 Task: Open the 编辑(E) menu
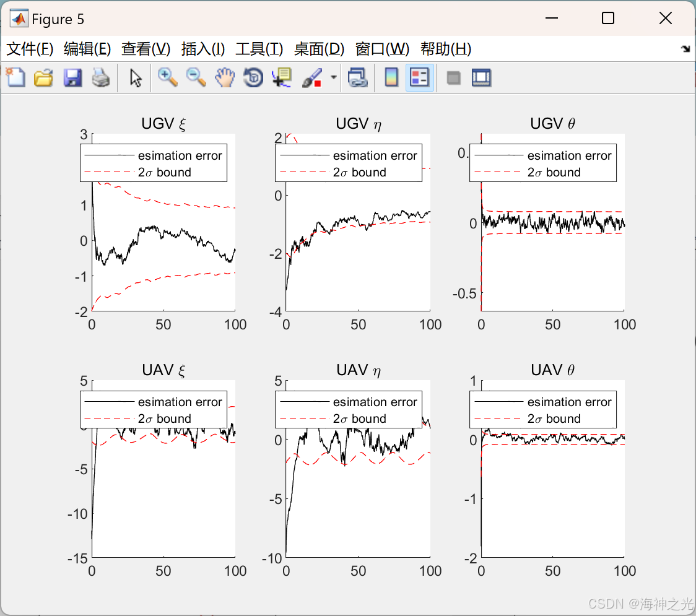click(x=87, y=49)
